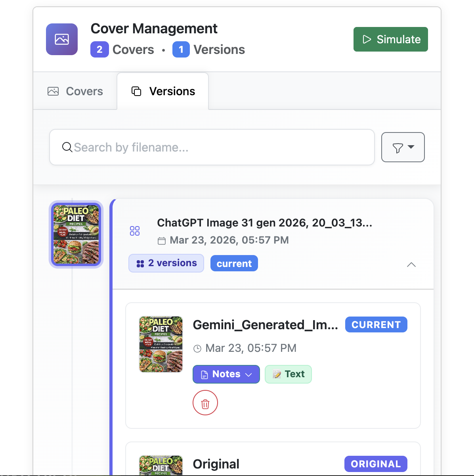Click the search magnifier icon
The image size is (474, 476).
click(67, 147)
